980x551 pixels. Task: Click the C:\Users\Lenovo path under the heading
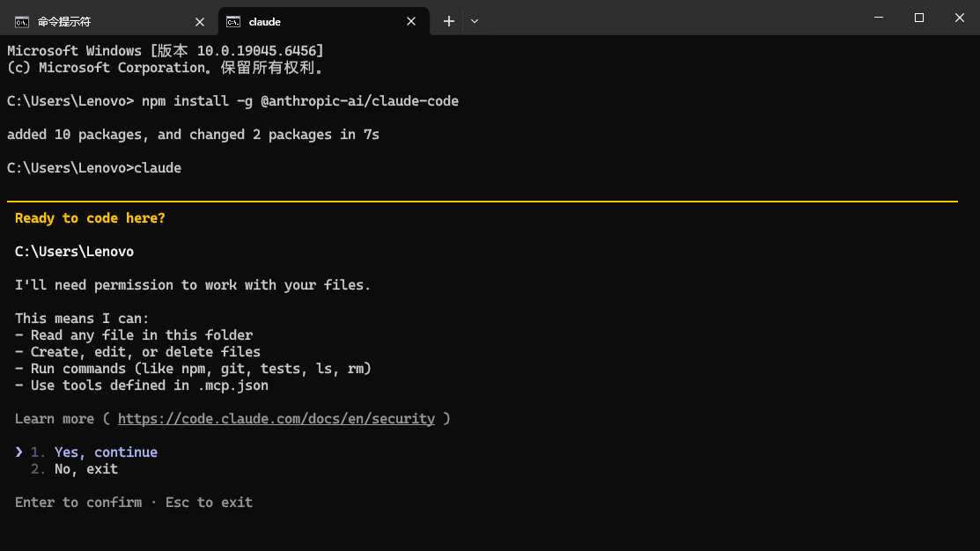[x=74, y=252]
